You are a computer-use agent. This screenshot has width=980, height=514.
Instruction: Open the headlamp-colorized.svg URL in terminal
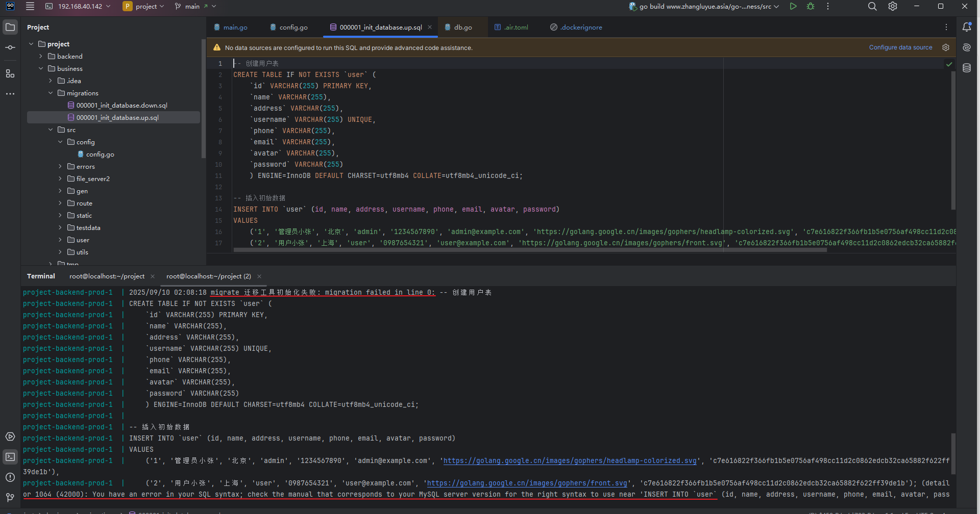pos(570,460)
